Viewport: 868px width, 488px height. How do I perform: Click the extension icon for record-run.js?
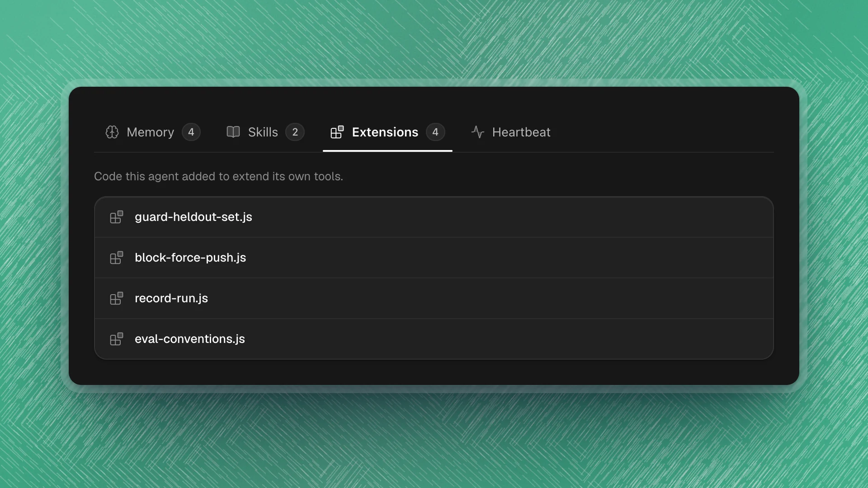coord(117,298)
